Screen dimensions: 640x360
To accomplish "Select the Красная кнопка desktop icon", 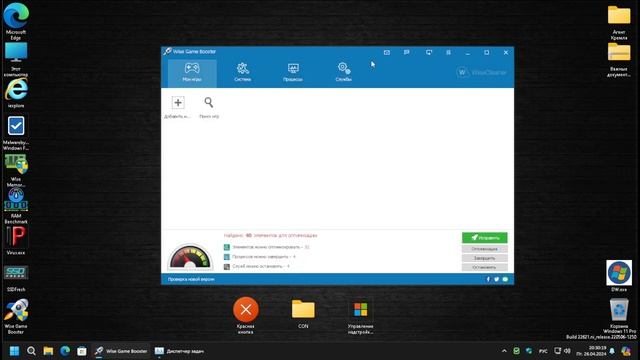I will tap(246, 315).
